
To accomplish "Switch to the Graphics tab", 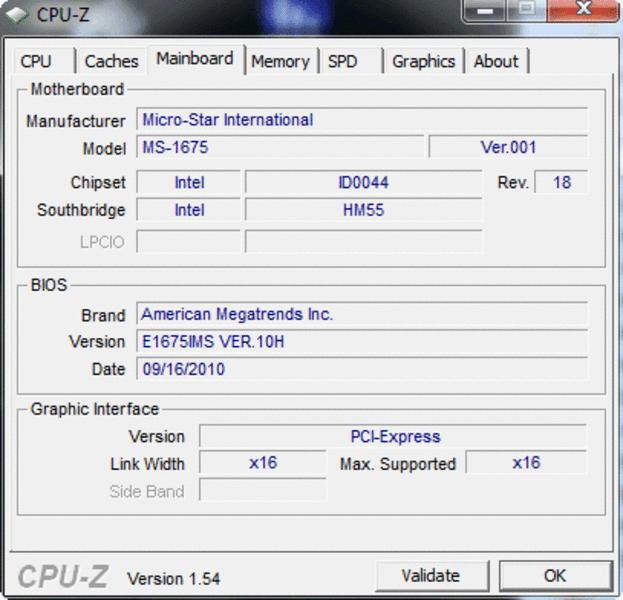I will click(x=424, y=61).
